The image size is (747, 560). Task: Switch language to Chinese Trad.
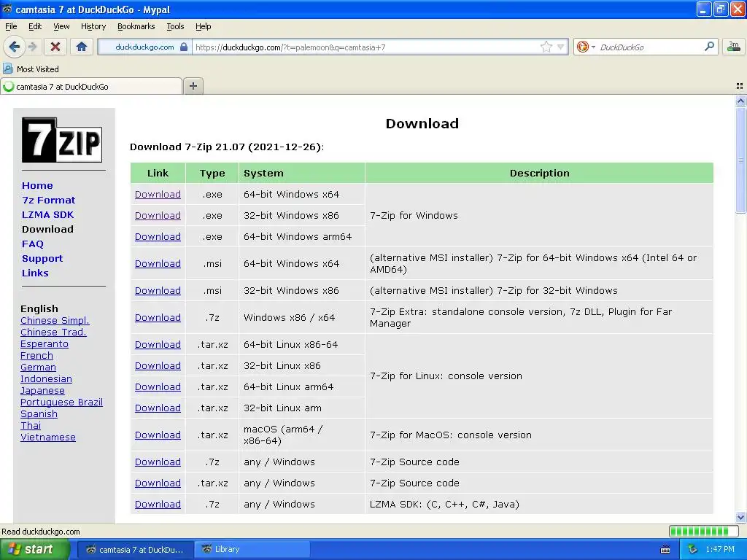(x=53, y=332)
